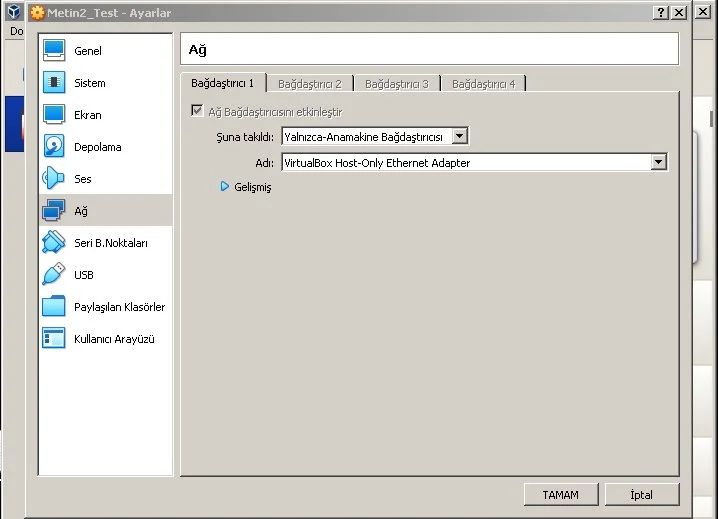This screenshot has height=519, width=718.
Task: Open the Ses speaker icon
Action: [x=54, y=179]
